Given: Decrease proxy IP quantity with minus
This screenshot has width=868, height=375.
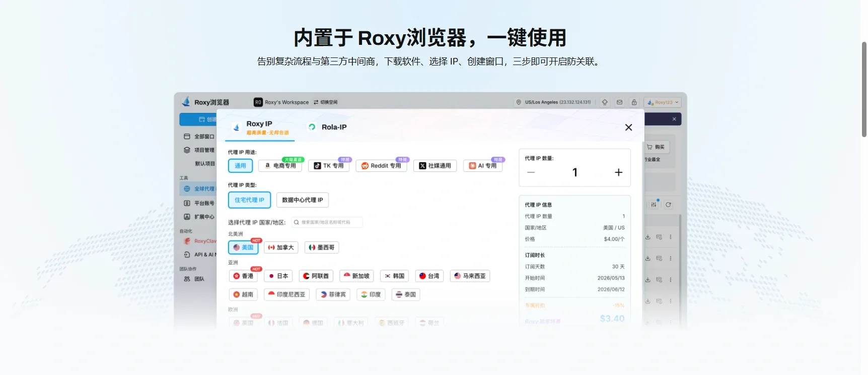Looking at the screenshot, I should pos(531,172).
